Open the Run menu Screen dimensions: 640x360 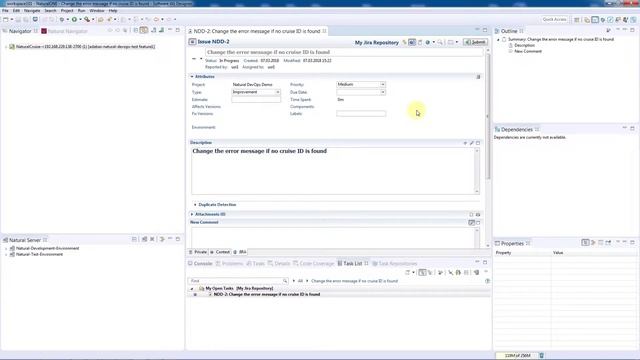82,11
